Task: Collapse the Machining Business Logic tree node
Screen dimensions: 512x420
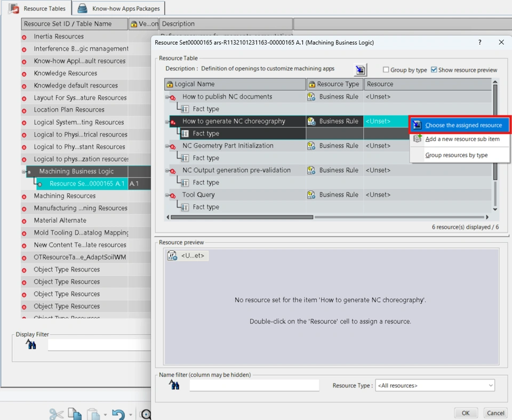Action: tap(23, 171)
